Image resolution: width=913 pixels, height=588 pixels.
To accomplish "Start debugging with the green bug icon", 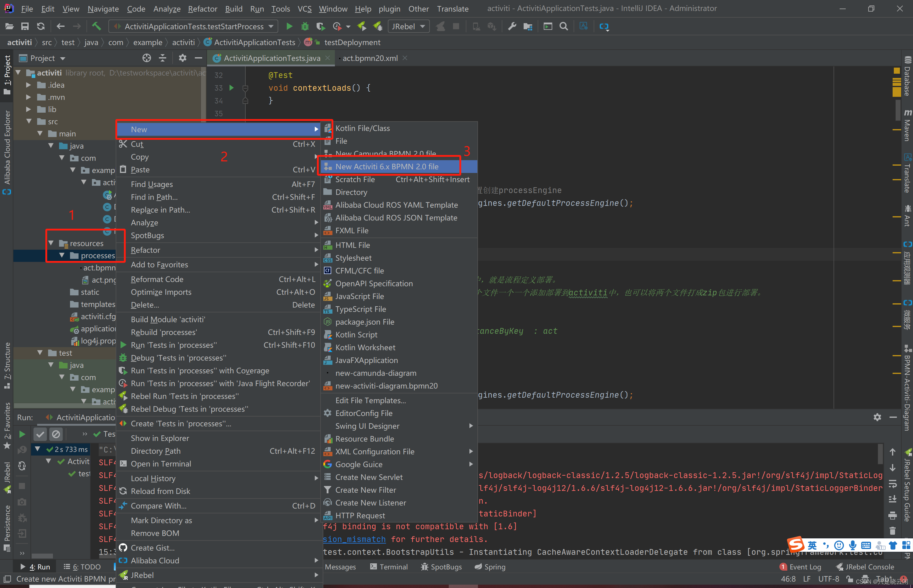I will (305, 26).
